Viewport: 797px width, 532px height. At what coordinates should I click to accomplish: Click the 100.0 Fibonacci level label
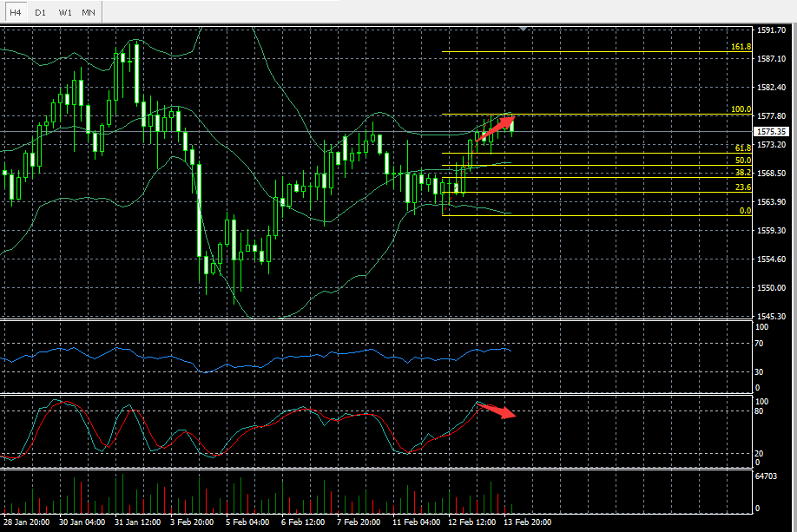(x=741, y=109)
